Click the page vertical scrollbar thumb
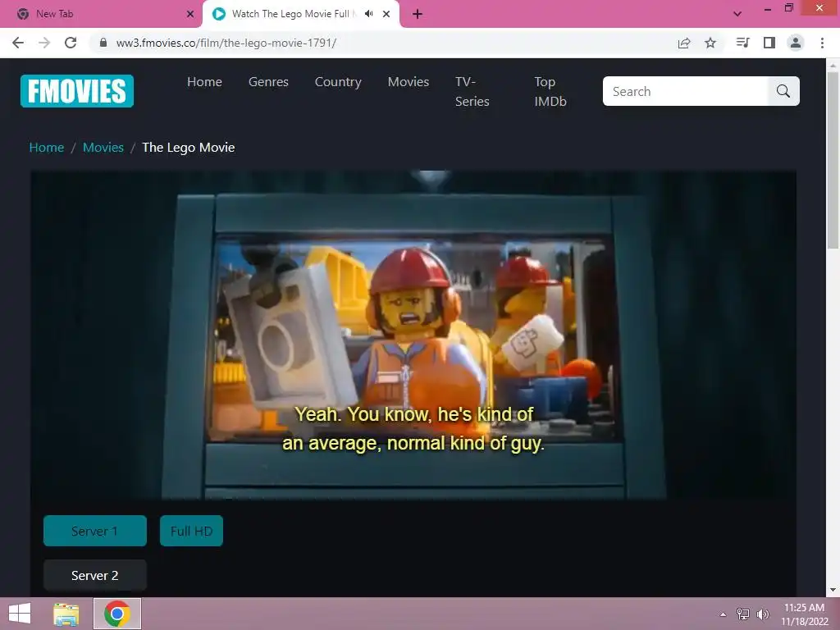 (x=833, y=160)
